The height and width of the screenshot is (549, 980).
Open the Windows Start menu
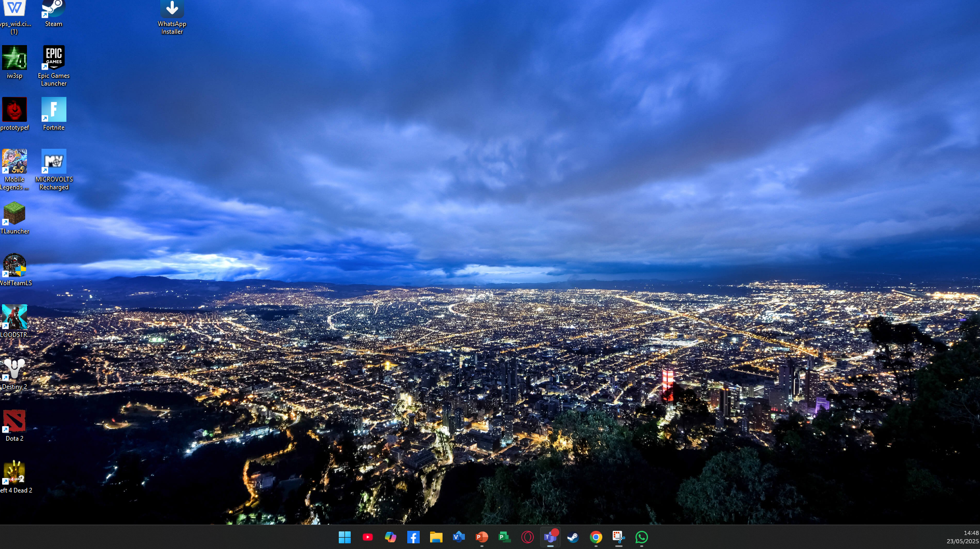click(x=344, y=537)
